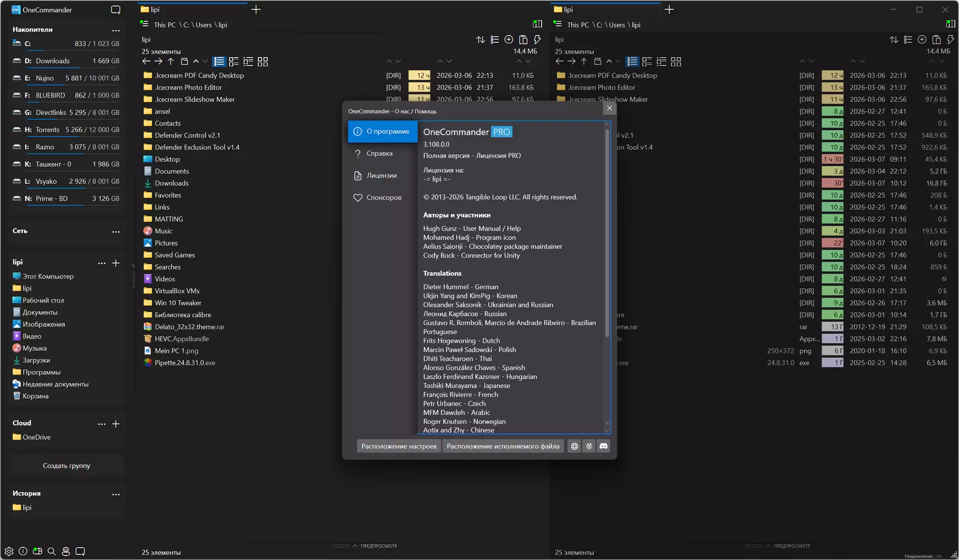The image size is (959, 560).
Task: Click the Создать группу button
Action: click(x=66, y=466)
